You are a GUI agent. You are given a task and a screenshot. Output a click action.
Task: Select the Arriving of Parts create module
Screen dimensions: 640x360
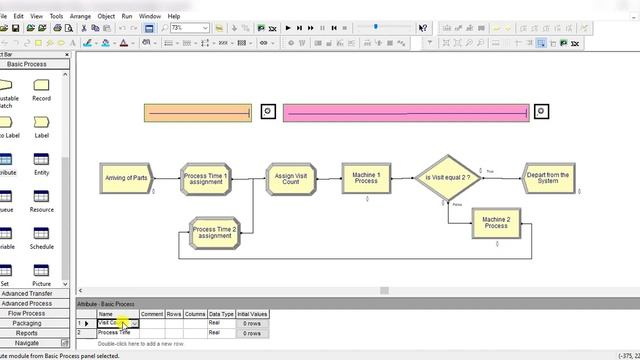click(126, 178)
